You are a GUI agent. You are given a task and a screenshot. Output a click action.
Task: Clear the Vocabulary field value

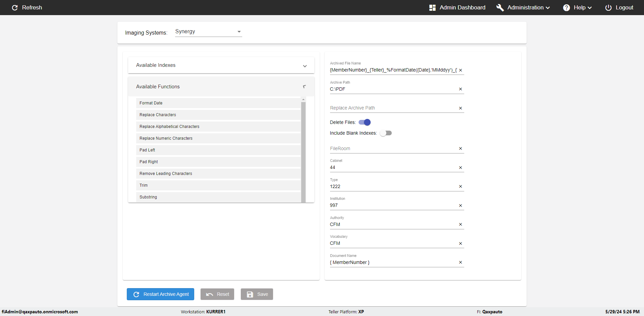coord(461,243)
